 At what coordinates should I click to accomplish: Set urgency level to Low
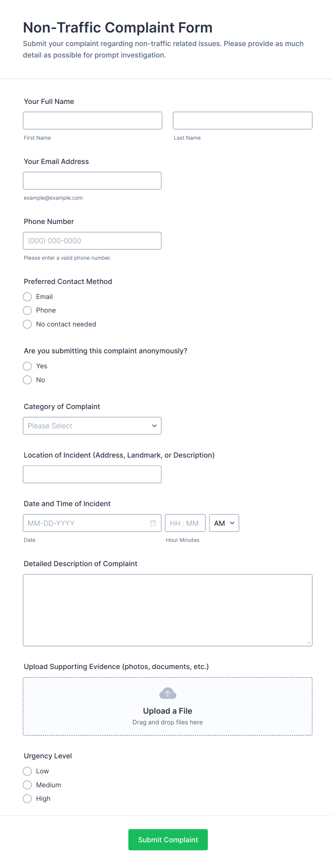[x=27, y=771]
